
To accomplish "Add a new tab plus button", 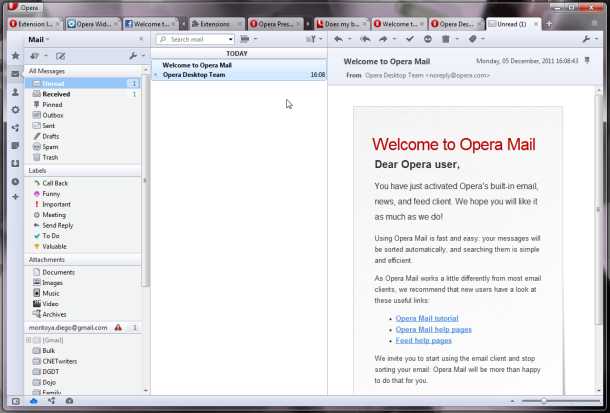I will pos(549,24).
